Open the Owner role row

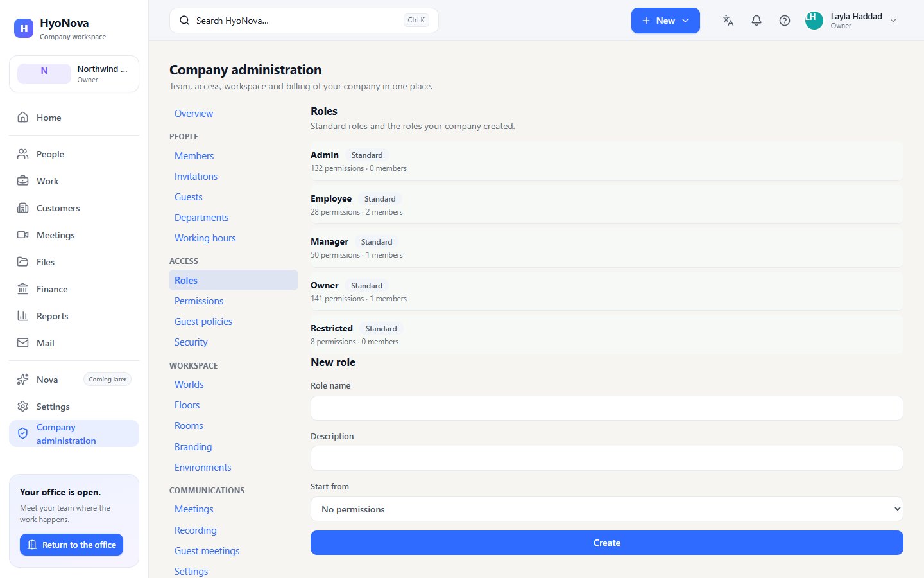click(607, 291)
